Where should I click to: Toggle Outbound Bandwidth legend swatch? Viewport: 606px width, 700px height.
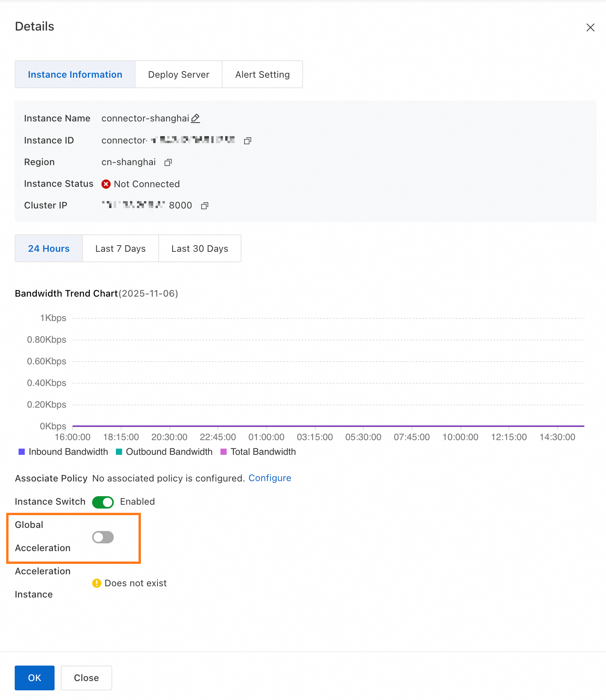(119, 452)
